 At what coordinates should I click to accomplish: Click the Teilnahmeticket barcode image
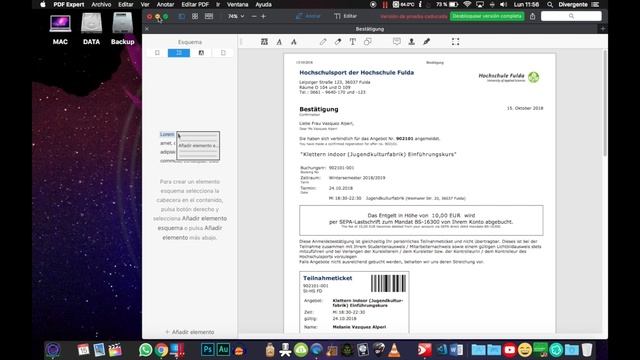coord(388,283)
